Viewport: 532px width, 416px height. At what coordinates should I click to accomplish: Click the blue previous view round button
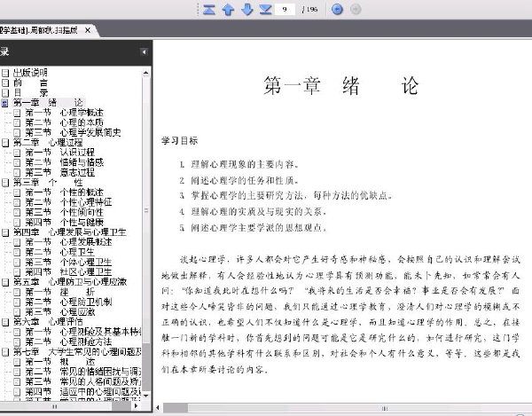click(x=337, y=9)
